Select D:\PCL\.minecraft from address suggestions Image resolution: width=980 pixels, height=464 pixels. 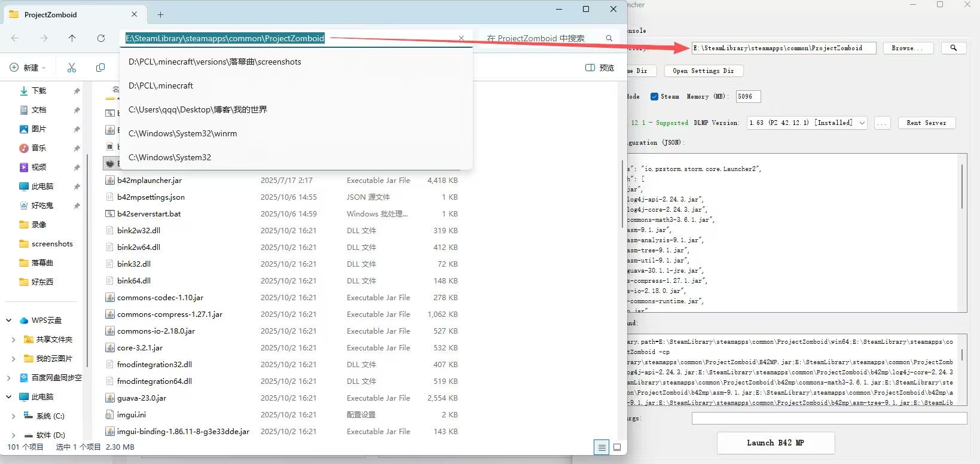161,86
